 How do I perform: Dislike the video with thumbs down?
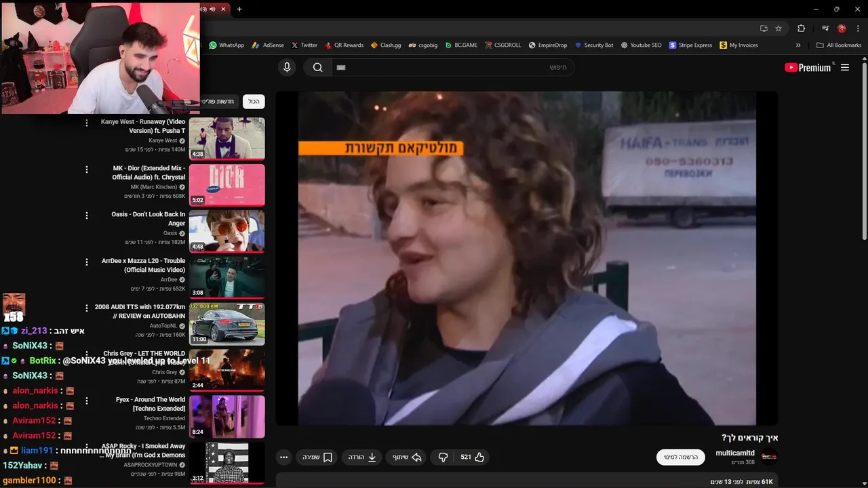coord(443,457)
